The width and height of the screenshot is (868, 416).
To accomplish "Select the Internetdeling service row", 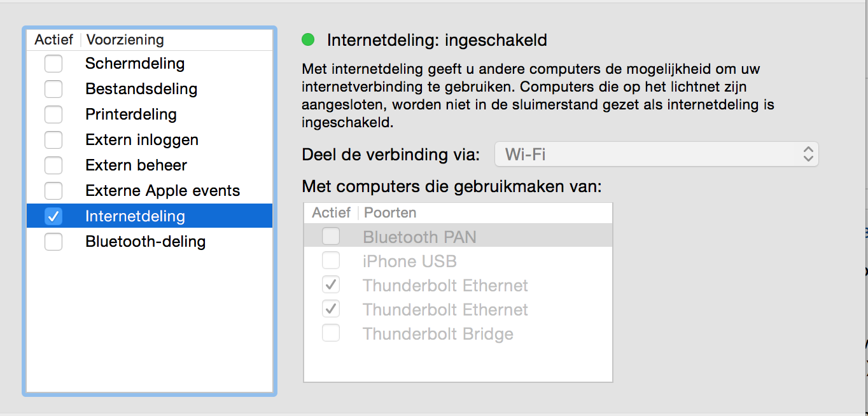I will pos(150,216).
